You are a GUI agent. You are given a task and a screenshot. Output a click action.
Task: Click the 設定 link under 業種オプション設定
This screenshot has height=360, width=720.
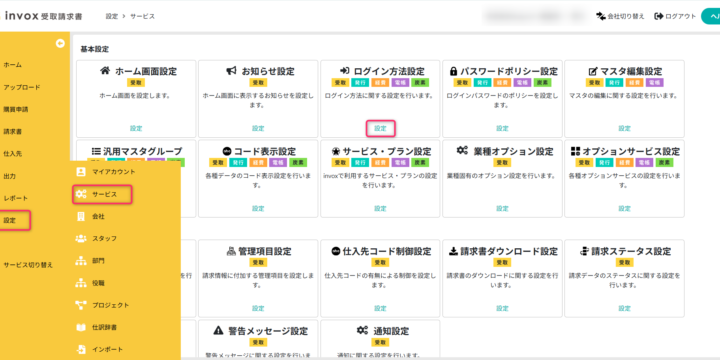pos(502,208)
